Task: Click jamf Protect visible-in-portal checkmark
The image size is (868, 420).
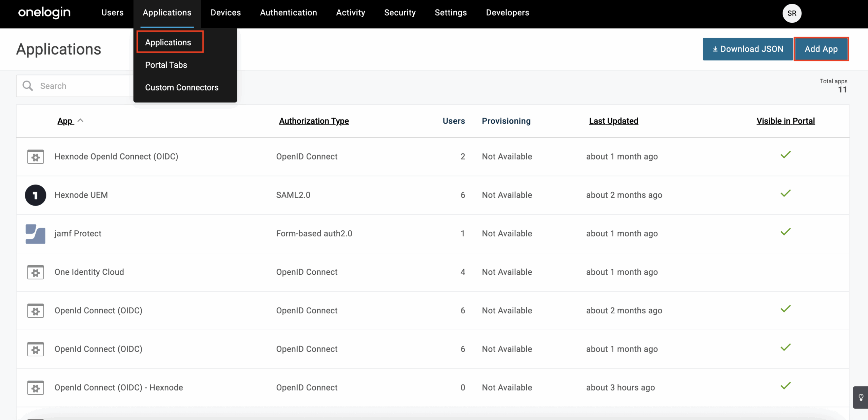Action: [x=785, y=232]
